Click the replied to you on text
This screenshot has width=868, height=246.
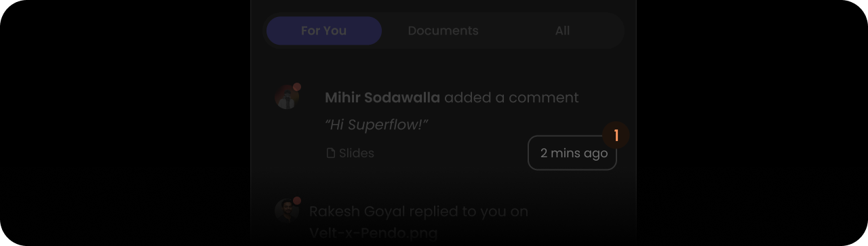click(x=469, y=211)
